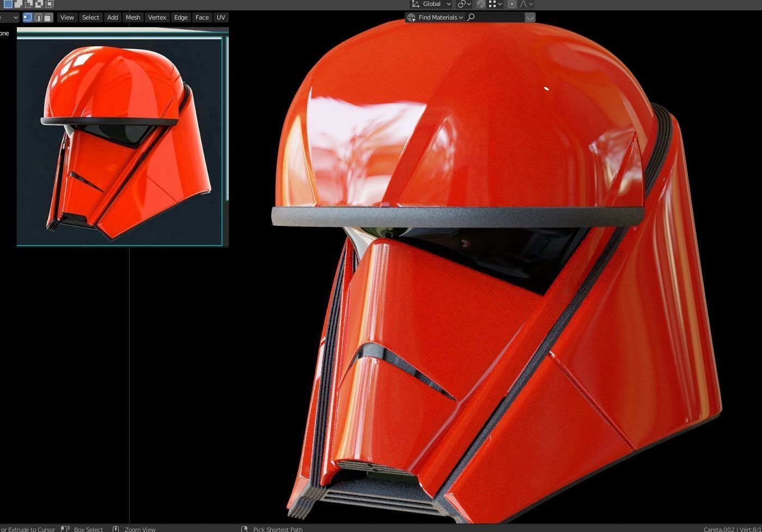The image size is (762, 532).
Task: Toggle proportional editing
Action: pos(511,4)
